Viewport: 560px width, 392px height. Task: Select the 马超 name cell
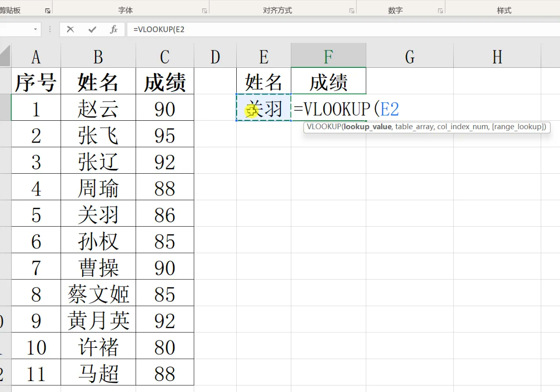(x=98, y=372)
